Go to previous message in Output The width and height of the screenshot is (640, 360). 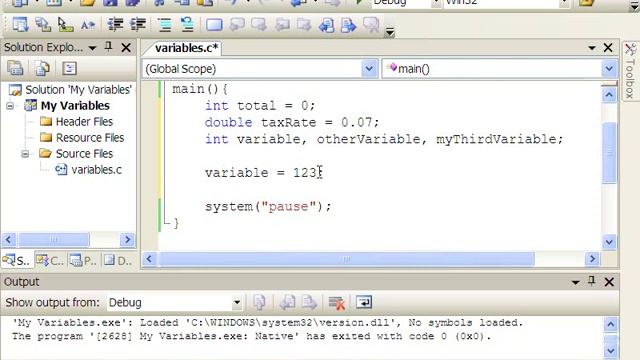coord(287,302)
